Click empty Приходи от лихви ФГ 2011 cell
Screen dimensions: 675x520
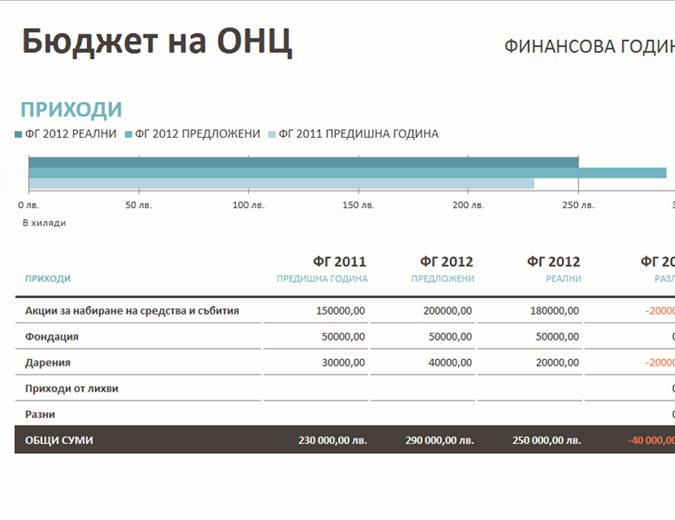click(316, 388)
